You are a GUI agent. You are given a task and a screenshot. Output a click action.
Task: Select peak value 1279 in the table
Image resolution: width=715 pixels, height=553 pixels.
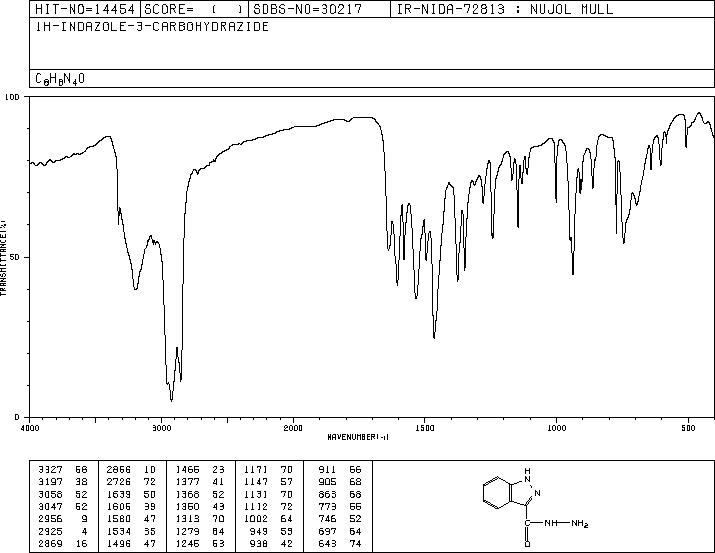pyautogui.click(x=187, y=532)
